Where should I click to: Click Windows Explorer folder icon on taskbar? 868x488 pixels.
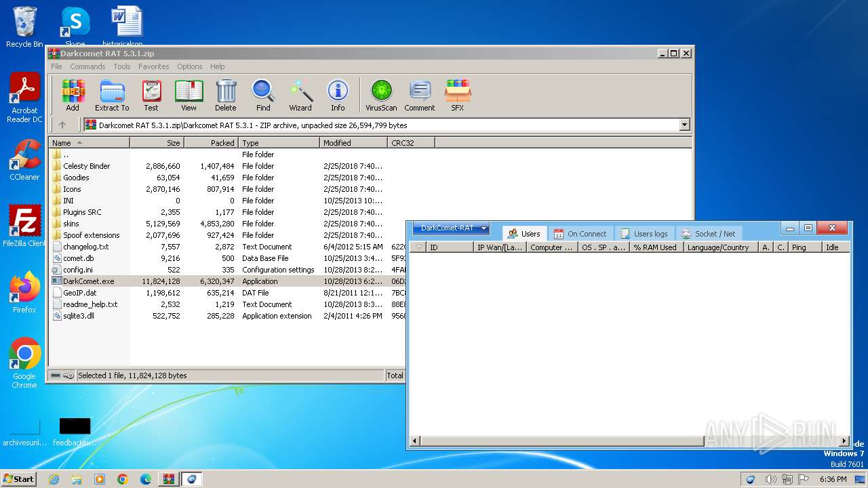77,479
